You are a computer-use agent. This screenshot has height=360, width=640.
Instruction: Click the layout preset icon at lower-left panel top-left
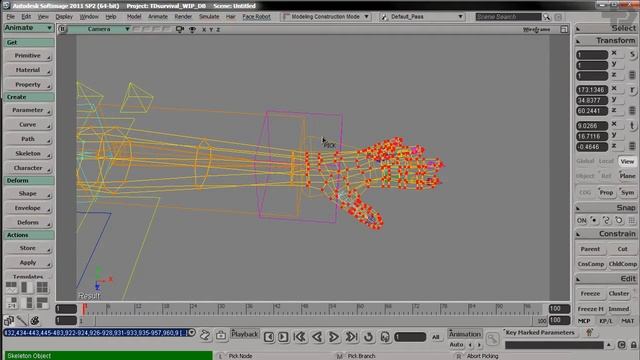coord(11,287)
